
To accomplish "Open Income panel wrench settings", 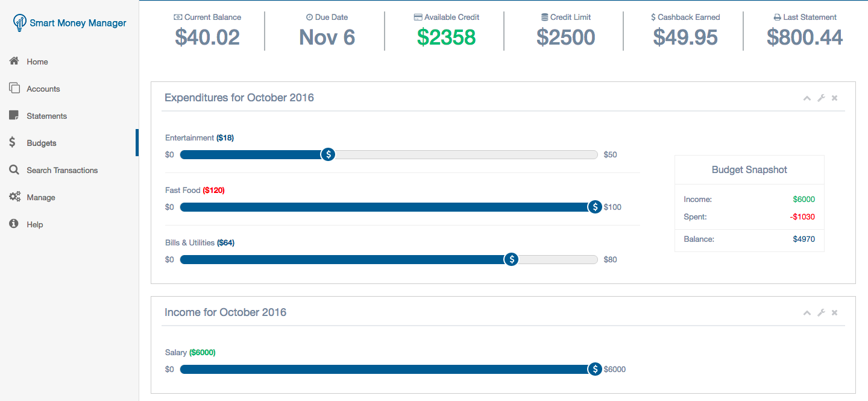I will (x=821, y=312).
